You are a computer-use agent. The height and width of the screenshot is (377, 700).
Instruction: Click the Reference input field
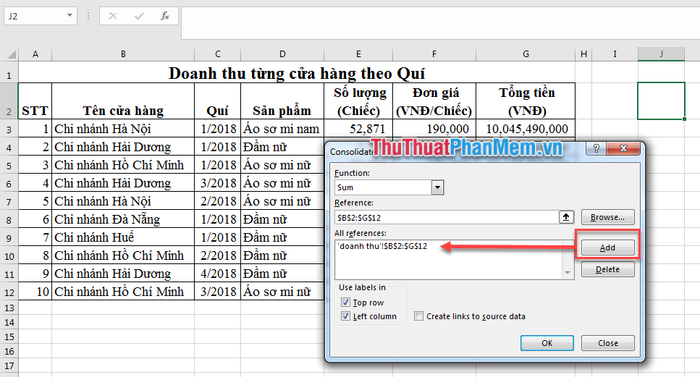446,218
